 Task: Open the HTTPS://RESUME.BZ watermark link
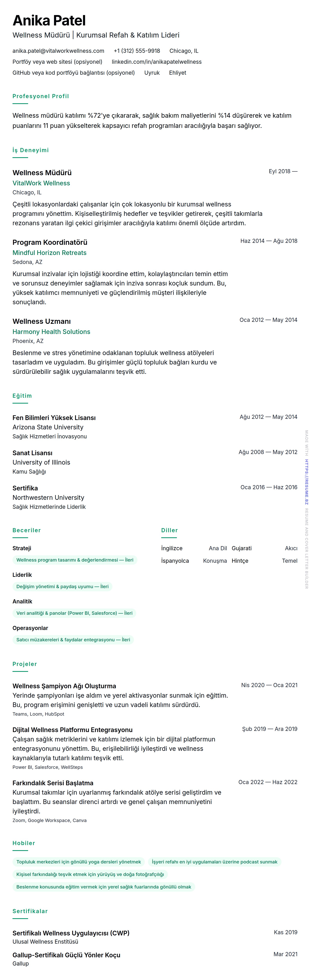[306, 482]
